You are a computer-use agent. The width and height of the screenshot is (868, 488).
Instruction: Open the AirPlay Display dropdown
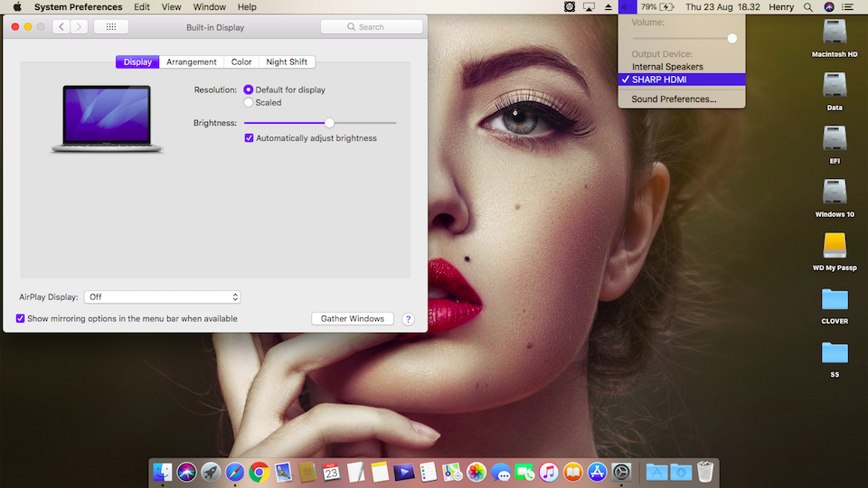click(162, 297)
